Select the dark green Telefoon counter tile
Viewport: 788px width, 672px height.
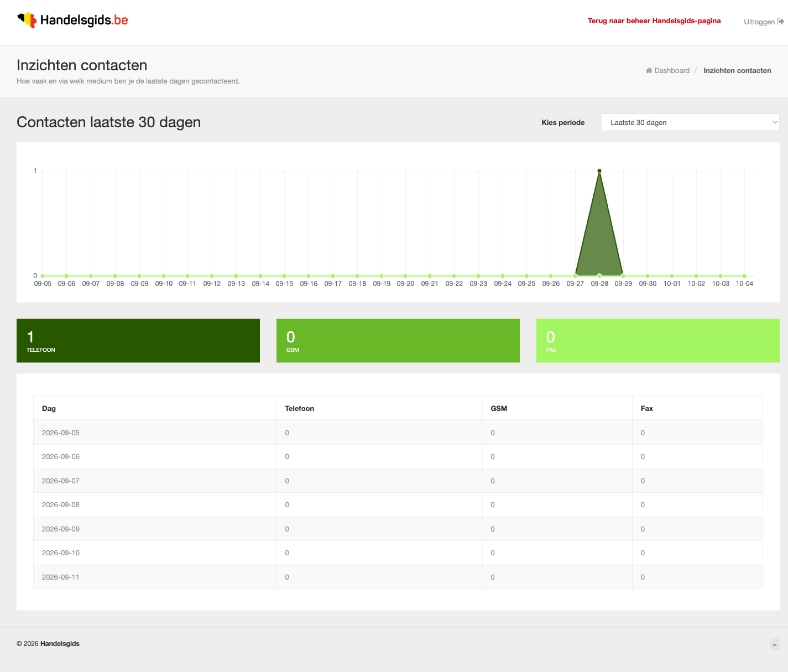(138, 341)
